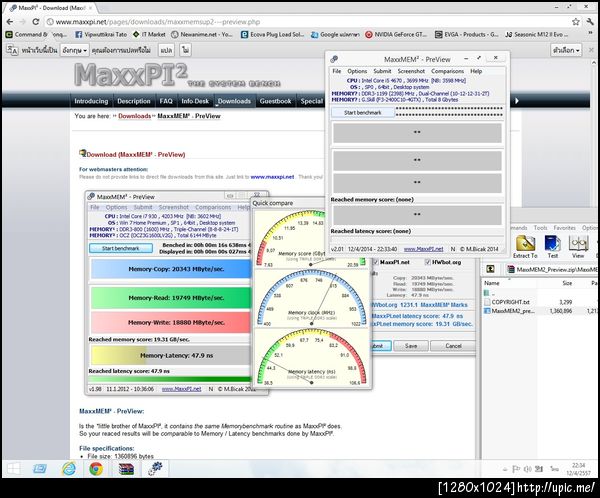Show hidden tray icons arrow

tap(505, 469)
